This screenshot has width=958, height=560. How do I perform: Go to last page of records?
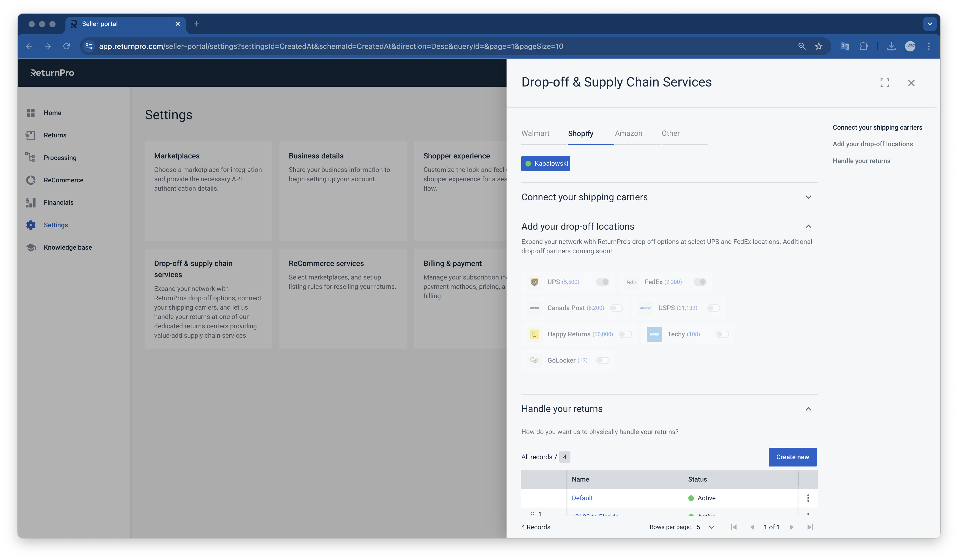click(810, 527)
